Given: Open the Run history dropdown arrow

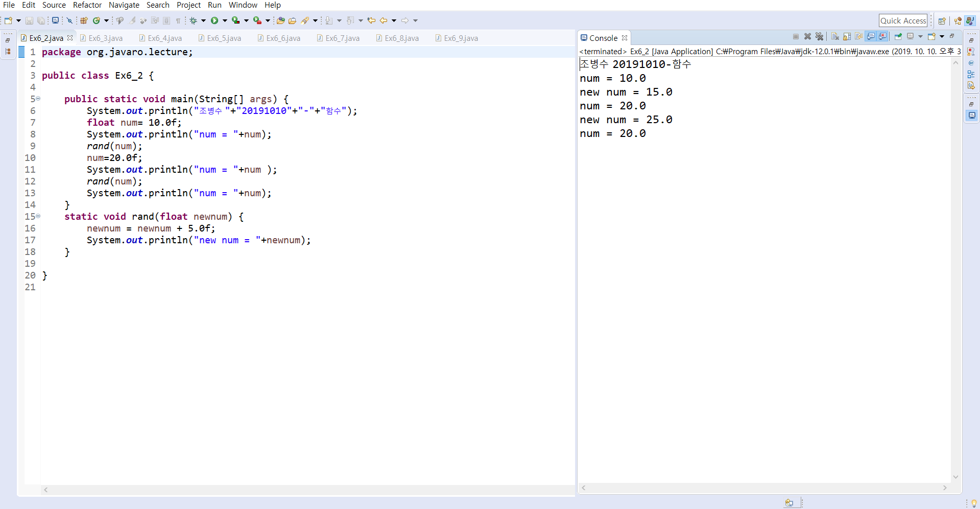Looking at the screenshot, I should click(225, 21).
